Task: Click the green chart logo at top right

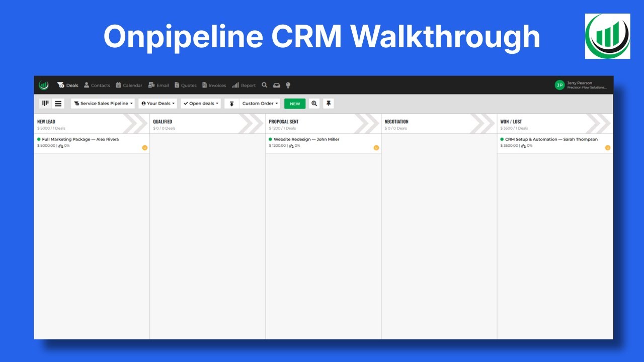Action: pos(607,36)
